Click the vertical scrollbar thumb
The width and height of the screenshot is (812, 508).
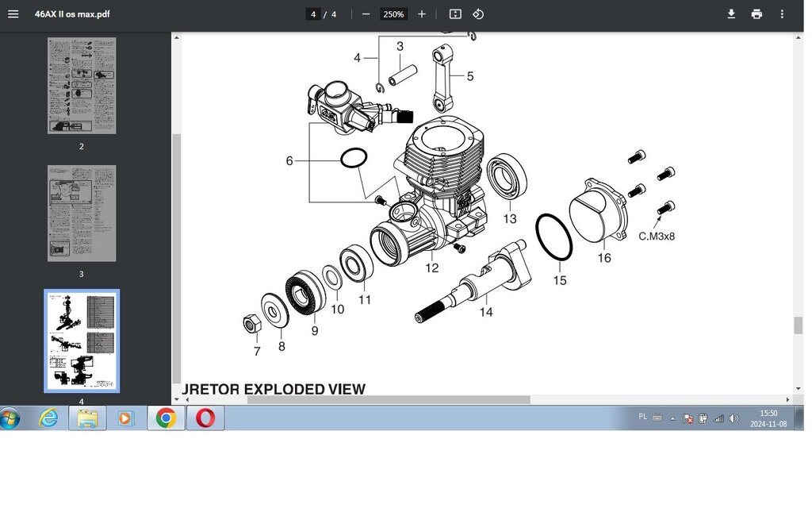click(799, 325)
